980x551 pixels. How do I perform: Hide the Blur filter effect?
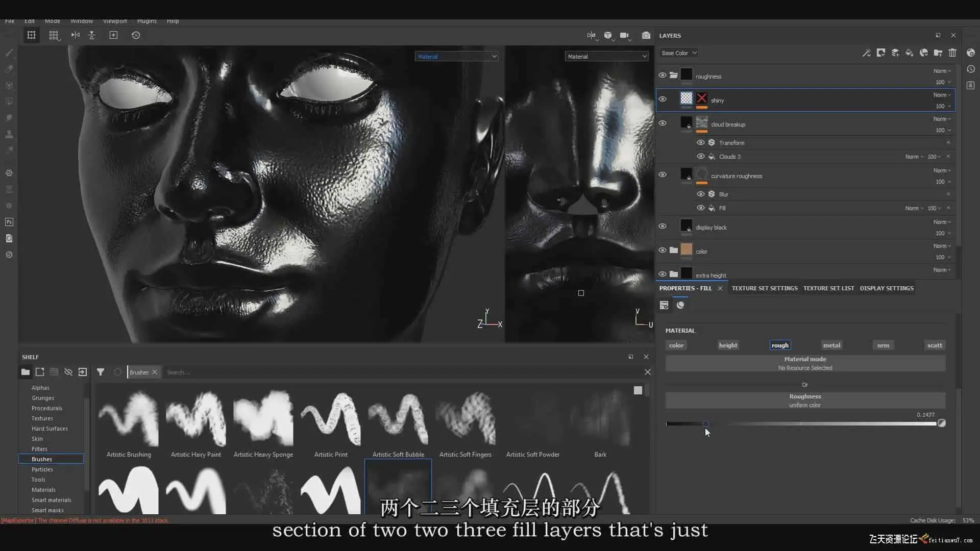701,194
